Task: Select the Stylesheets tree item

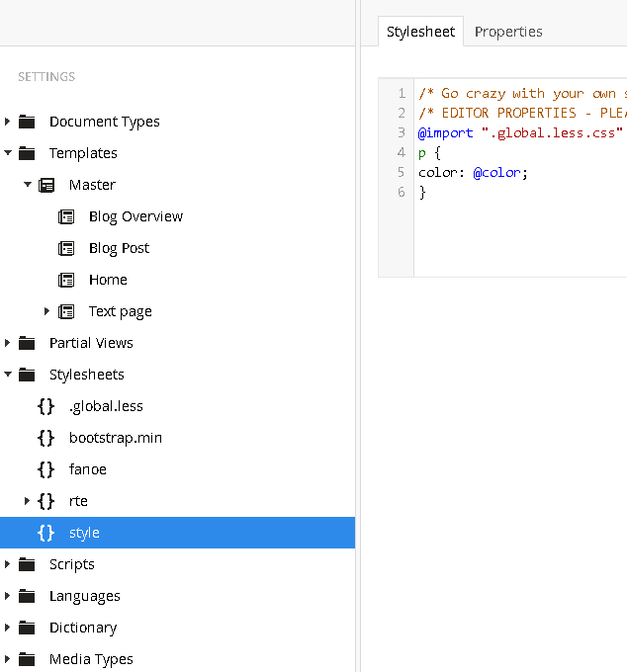Action: [x=87, y=375]
